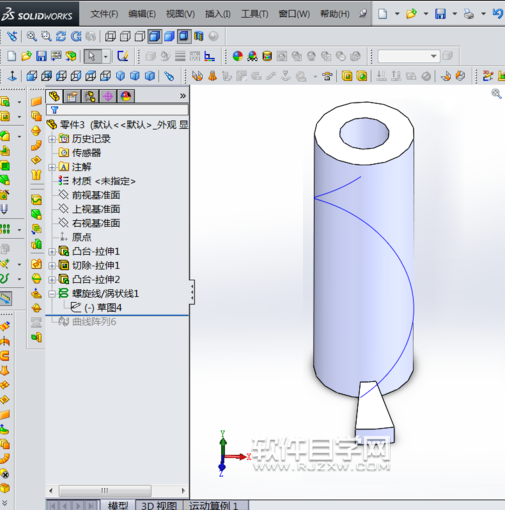Image resolution: width=505 pixels, height=510 pixels.
Task: Click the Edit Appearance color ball icon
Action: [238, 56]
